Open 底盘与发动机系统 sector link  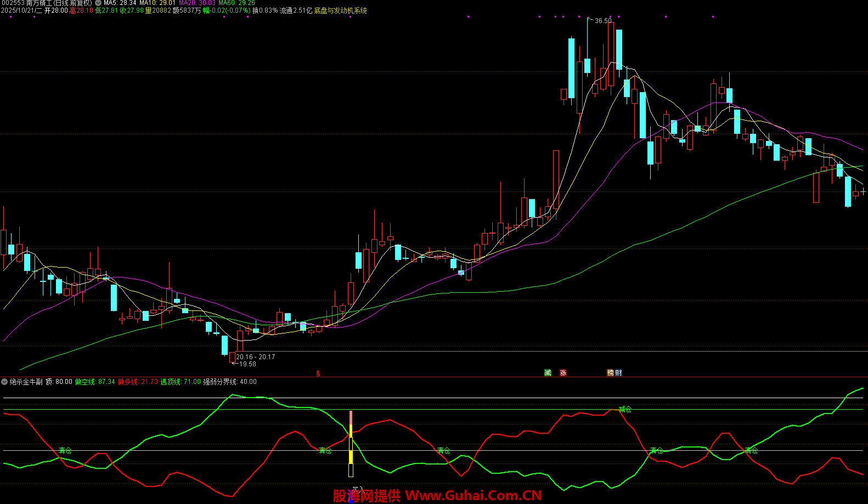[341, 10]
